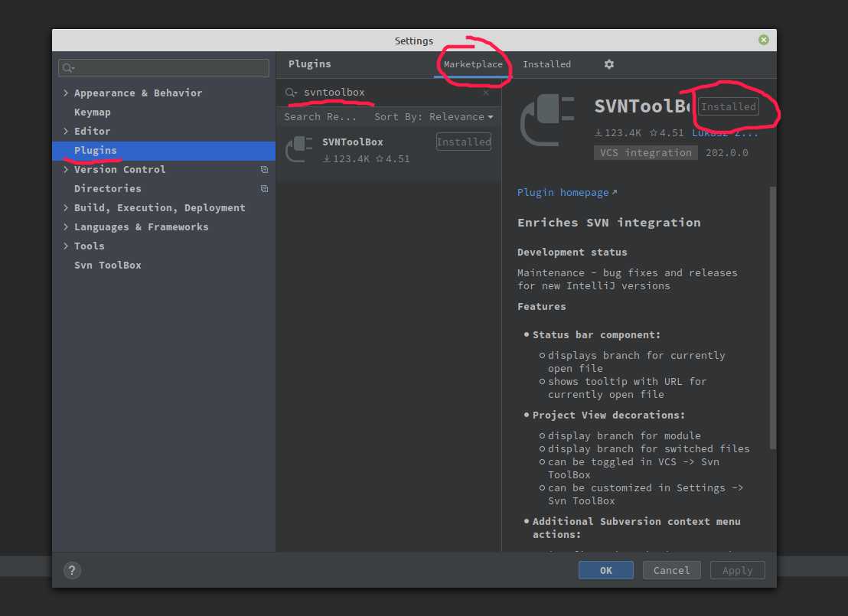Open the plugin author link
The image size is (848, 616).
point(725,132)
